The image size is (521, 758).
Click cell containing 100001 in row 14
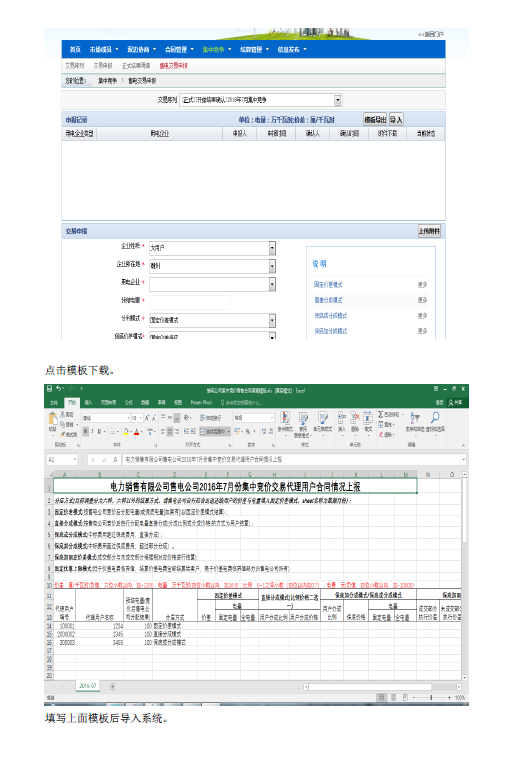click(x=66, y=626)
